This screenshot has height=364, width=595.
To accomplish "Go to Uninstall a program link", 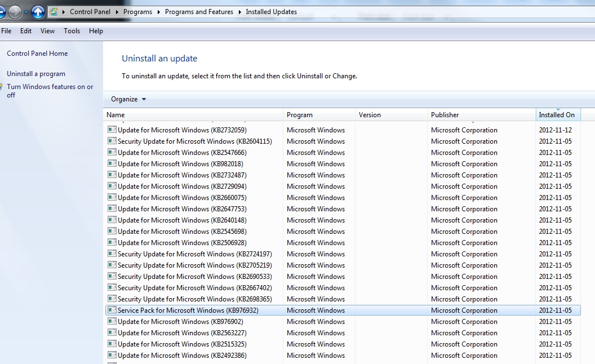I will click(36, 74).
